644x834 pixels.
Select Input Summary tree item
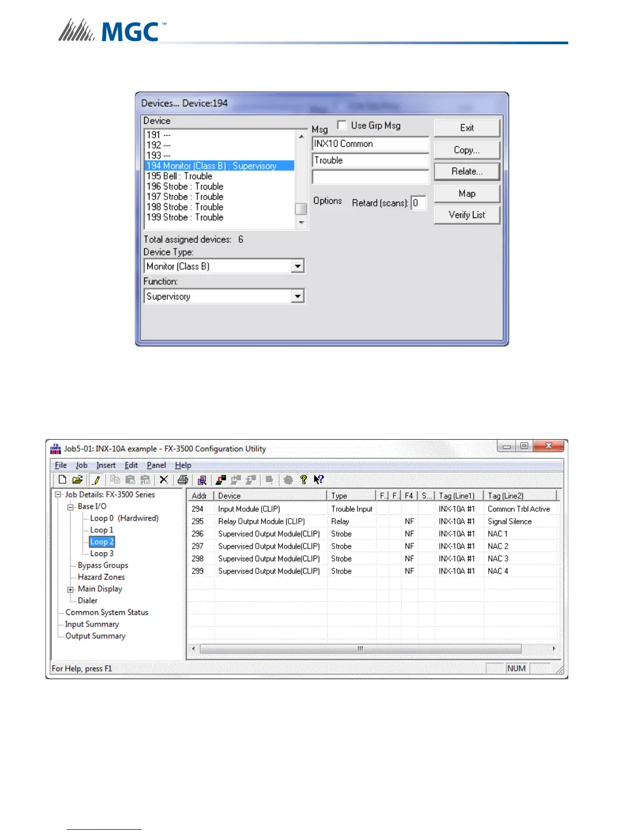(x=92, y=624)
